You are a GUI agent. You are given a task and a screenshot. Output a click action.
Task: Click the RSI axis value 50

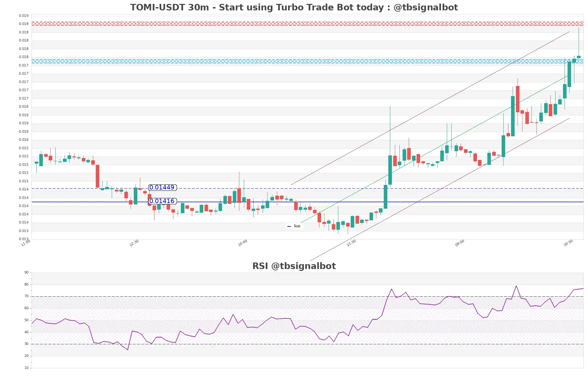tap(26, 320)
